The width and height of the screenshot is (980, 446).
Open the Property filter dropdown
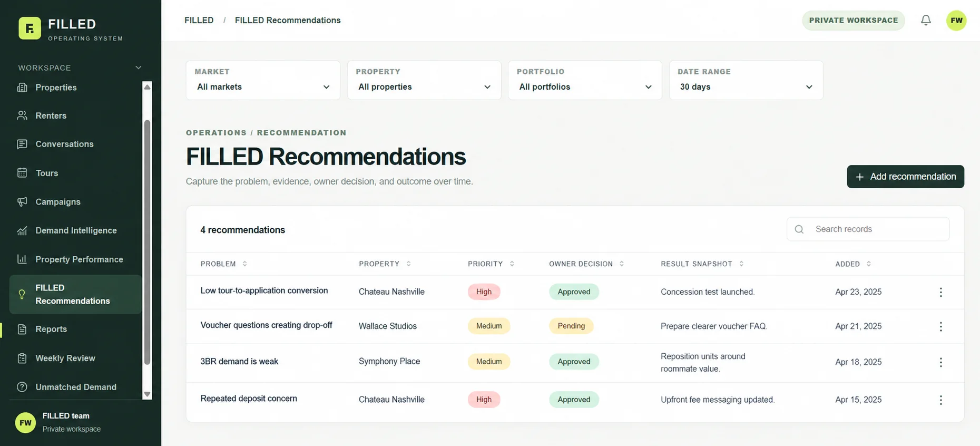click(424, 80)
